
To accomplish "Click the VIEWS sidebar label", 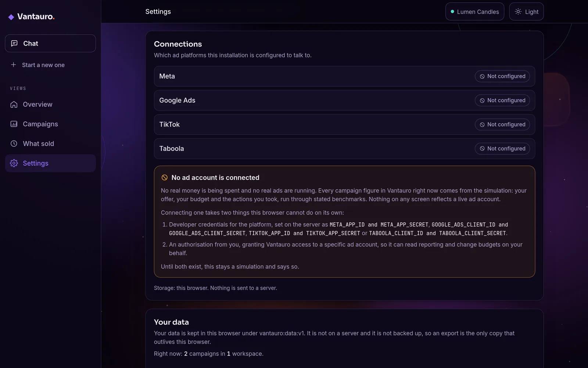I will coord(18,88).
